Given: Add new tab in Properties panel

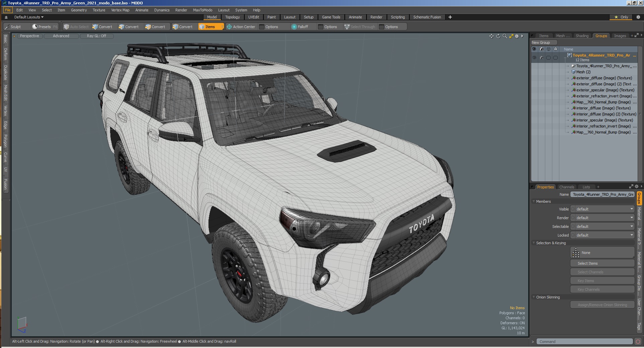Looking at the screenshot, I should tap(598, 187).
